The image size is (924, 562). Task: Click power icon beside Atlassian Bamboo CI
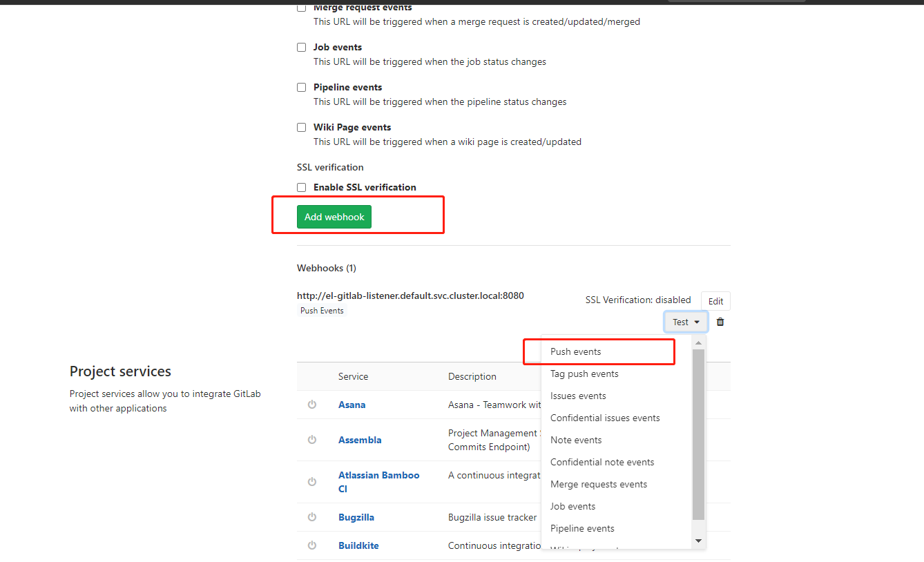click(x=312, y=482)
